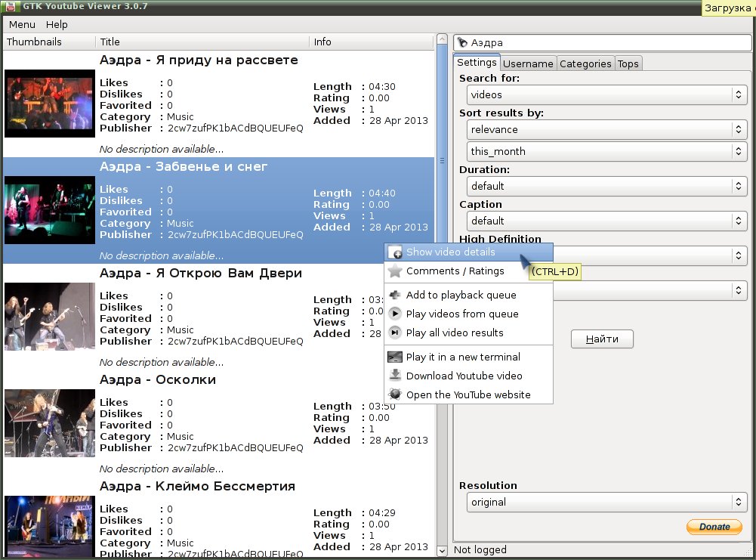Click the skip icon for Play all video results

click(395, 333)
